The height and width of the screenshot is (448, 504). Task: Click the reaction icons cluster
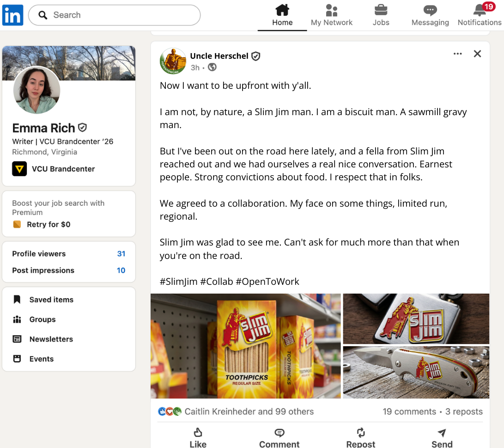pos(170,411)
